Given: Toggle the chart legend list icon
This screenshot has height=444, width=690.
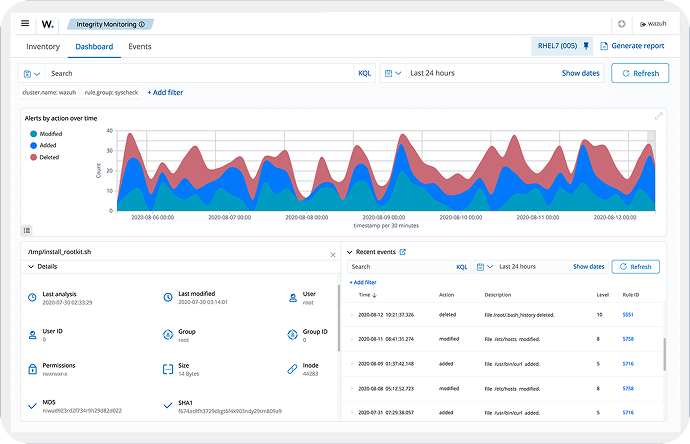Looking at the screenshot, I should [x=26, y=229].
